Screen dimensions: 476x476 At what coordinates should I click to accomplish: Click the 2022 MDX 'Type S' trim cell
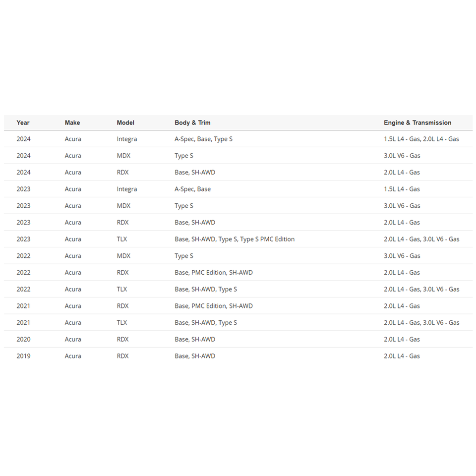(183, 256)
